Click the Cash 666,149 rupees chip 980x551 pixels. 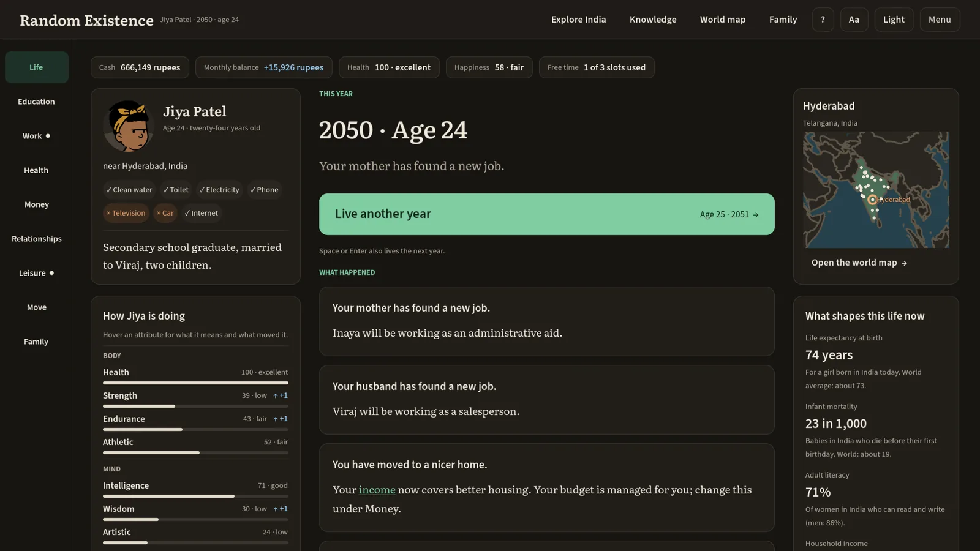(x=140, y=67)
